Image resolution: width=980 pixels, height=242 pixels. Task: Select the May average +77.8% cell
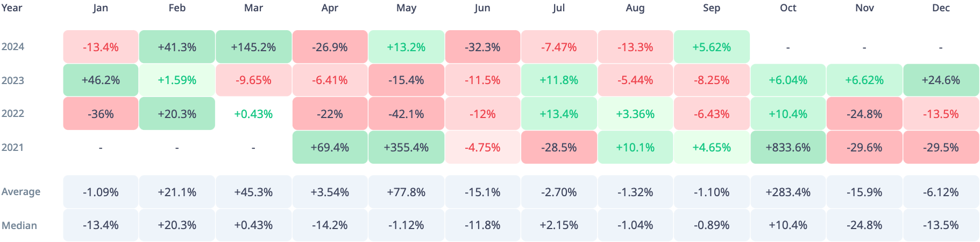406,192
